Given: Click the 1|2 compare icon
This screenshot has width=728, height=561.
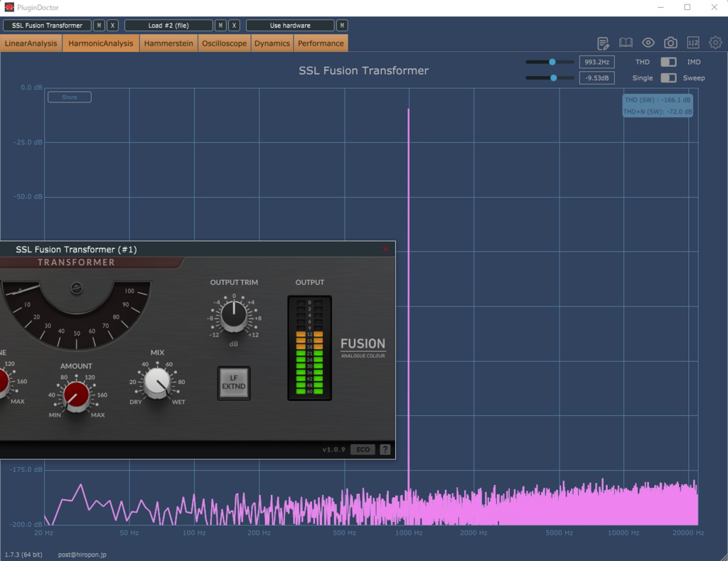Looking at the screenshot, I should pyautogui.click(x=693, y=43).
